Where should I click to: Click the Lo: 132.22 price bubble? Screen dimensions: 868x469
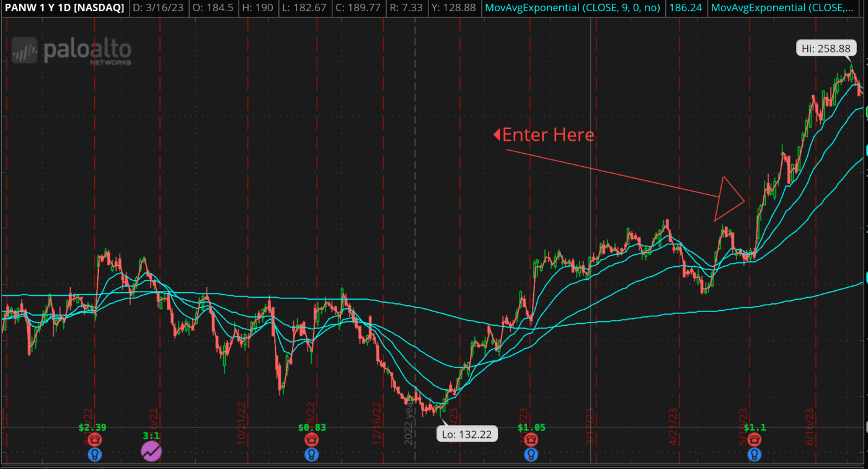tap(467, 434)
